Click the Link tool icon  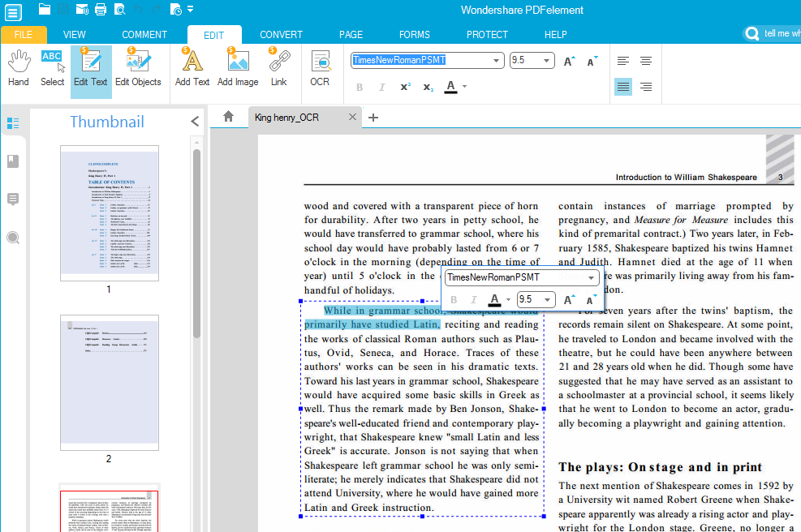click(x=278, y=68)
